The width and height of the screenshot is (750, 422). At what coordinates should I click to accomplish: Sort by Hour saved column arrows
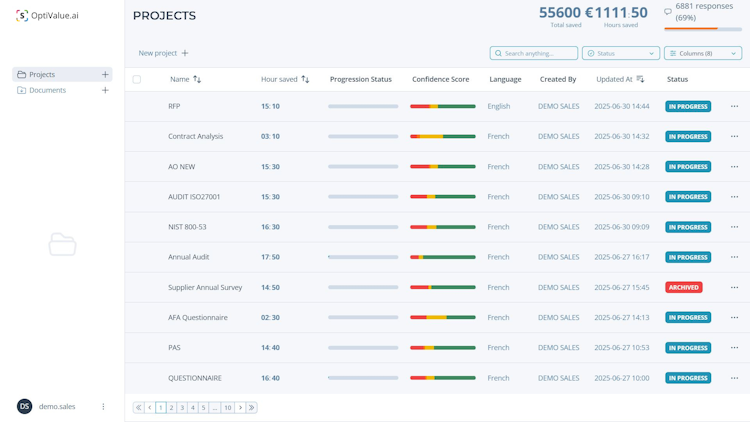click(305, 79)
